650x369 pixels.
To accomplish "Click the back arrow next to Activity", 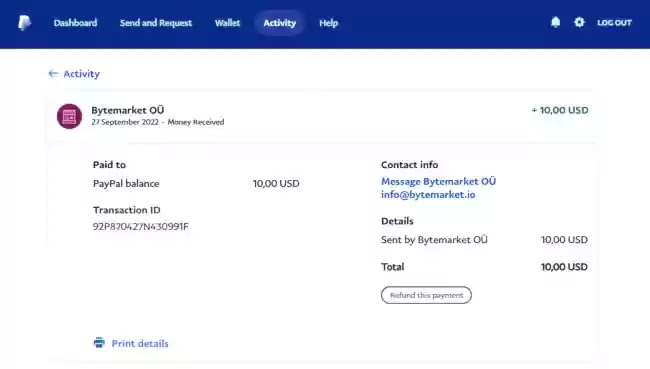I will (x=53, y=73).
